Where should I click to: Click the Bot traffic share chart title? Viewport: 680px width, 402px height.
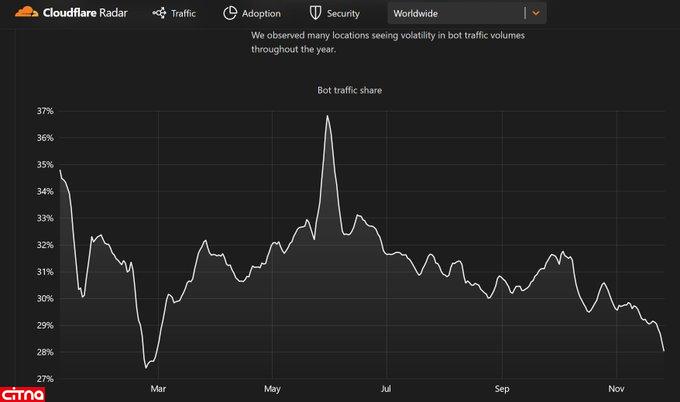coord(344,90)
